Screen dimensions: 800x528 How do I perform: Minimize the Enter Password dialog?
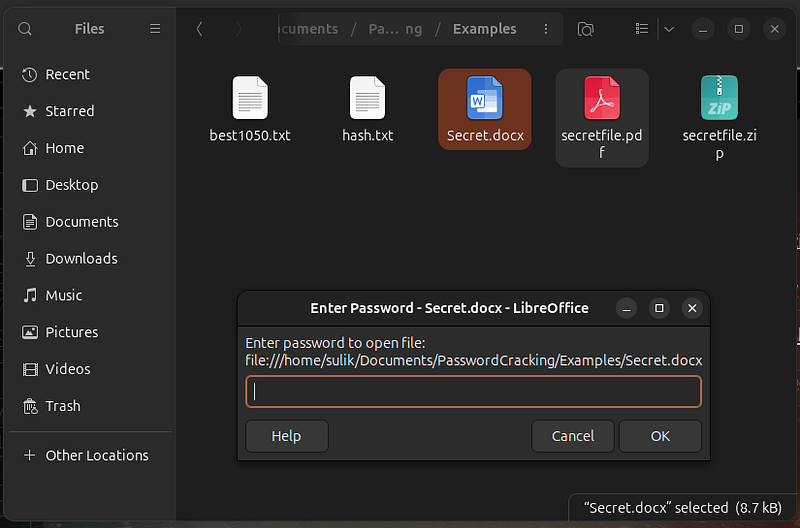626,308
